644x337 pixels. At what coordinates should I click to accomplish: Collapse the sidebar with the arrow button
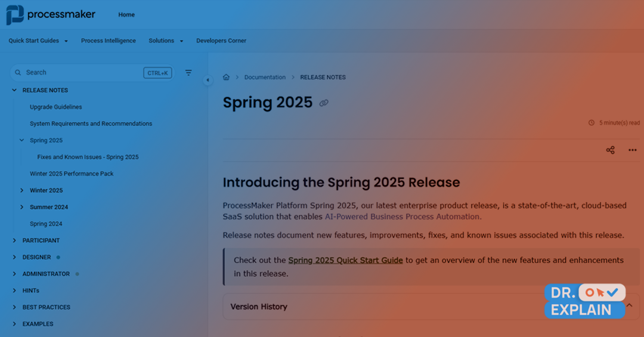(x=208, y=80)
